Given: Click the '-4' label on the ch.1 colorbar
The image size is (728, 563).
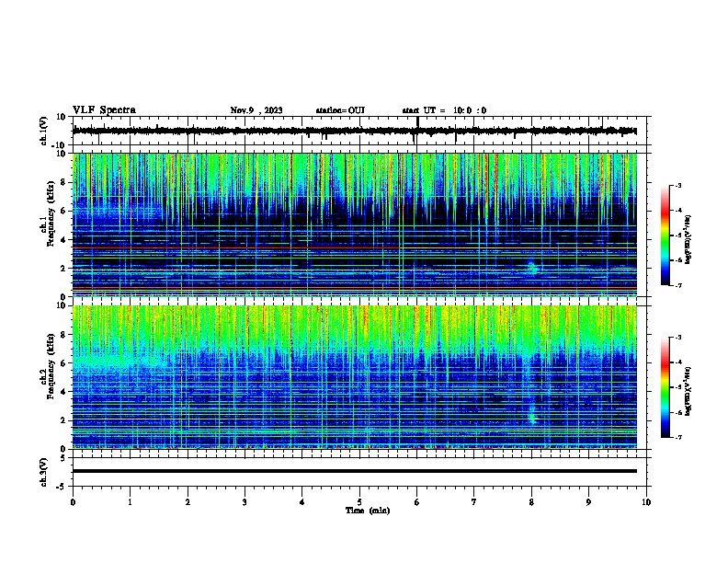Looking at the screenshot, I should (x=677, y=211).
